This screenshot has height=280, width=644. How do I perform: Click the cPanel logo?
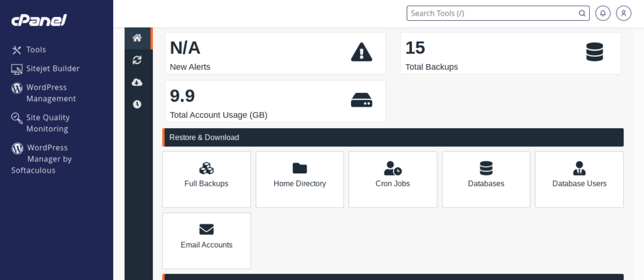click(x=38, y=20)
